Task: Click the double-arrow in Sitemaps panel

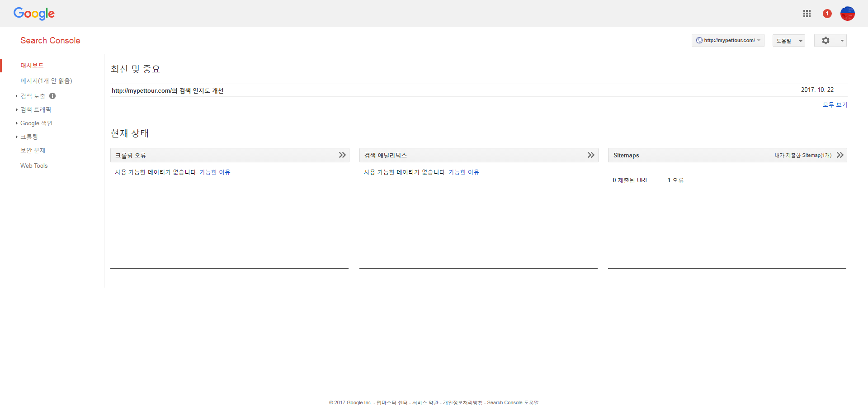Action: pos(840,155)
